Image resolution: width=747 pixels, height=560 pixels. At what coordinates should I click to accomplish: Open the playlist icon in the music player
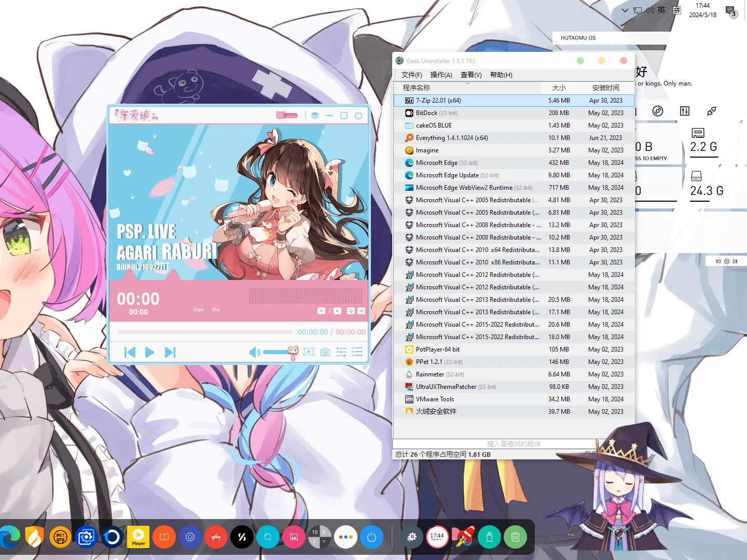click(x=357, y=352)
